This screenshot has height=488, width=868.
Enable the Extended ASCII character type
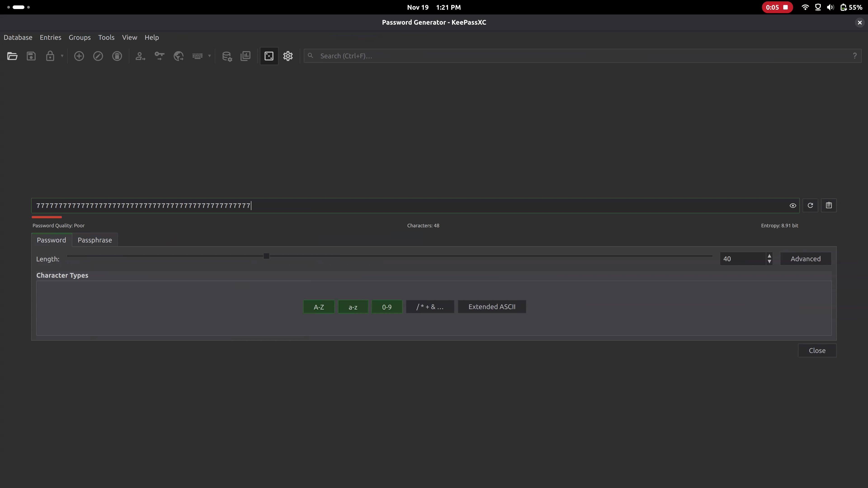(x=492, y=307)
